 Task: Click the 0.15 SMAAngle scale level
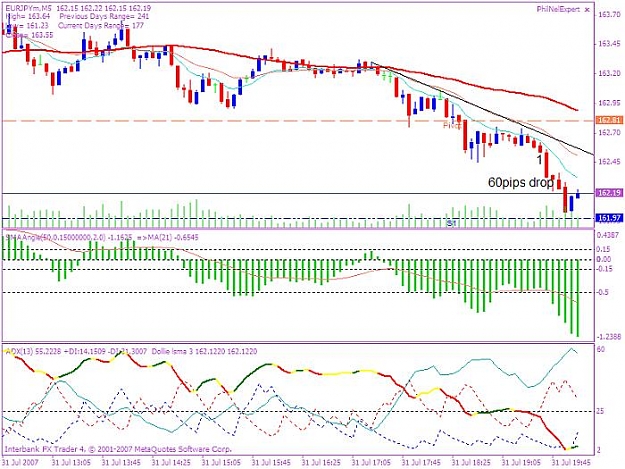604,249
